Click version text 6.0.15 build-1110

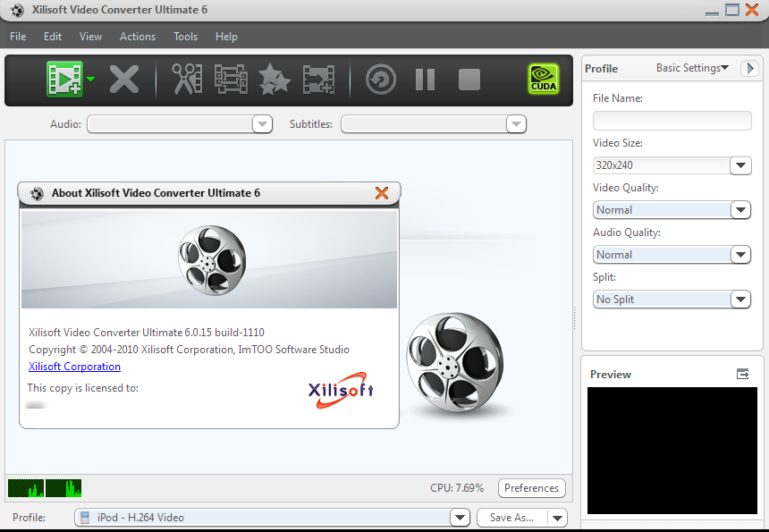point(224,333)
